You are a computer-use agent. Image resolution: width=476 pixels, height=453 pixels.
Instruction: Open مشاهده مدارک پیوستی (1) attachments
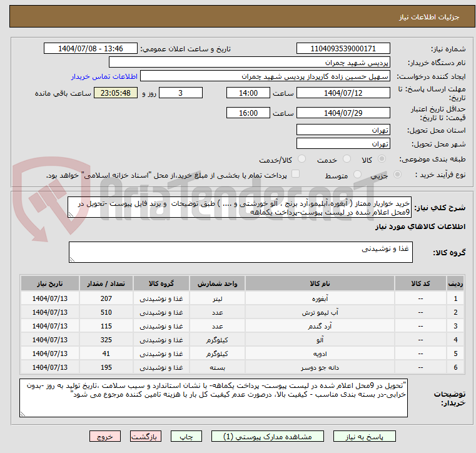click(263, 436)
